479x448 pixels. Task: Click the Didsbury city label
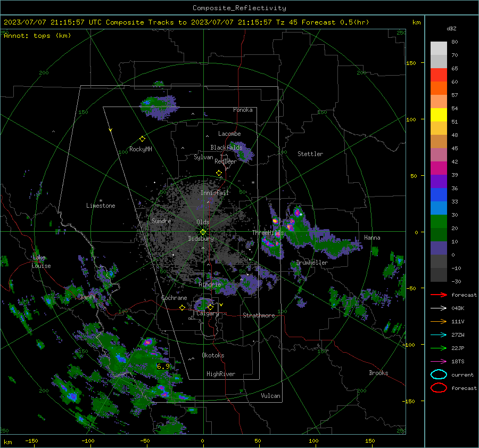pos(201,239)
